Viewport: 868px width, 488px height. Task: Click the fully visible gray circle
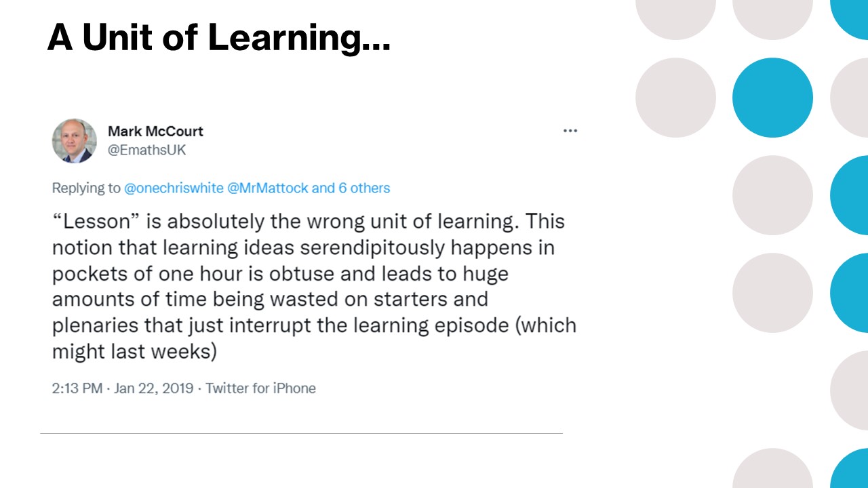click(675, 98)
